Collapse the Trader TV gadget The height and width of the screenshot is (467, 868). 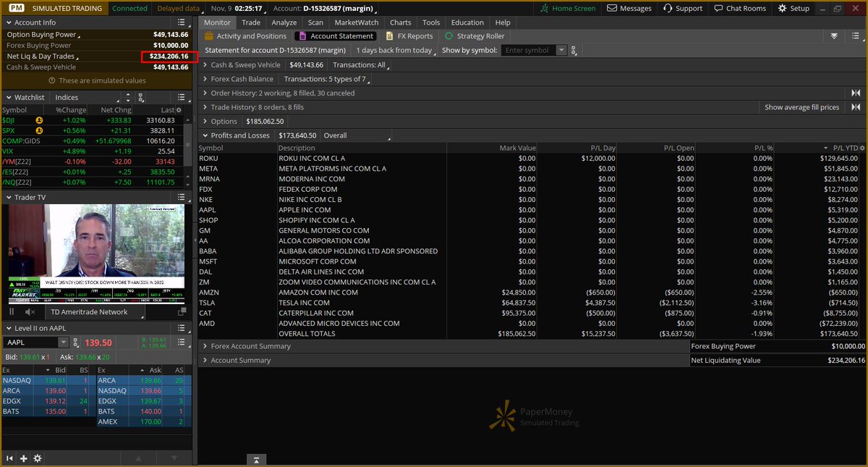(x=8, y=197)
